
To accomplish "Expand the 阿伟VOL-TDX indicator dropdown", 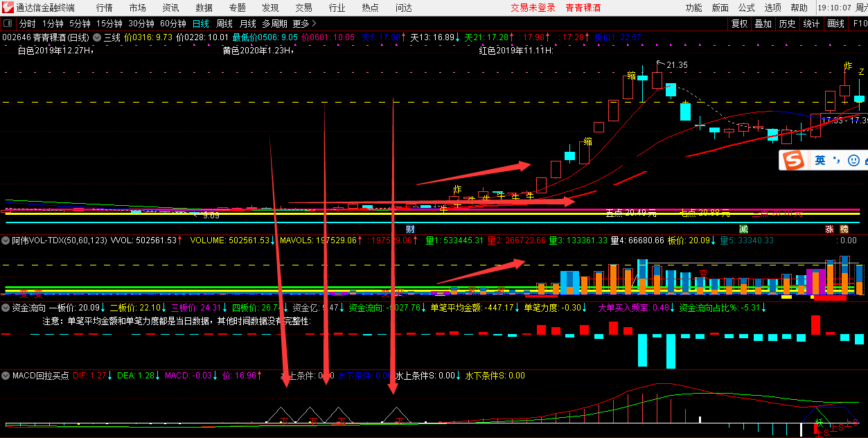I will [x=7, y=240].
